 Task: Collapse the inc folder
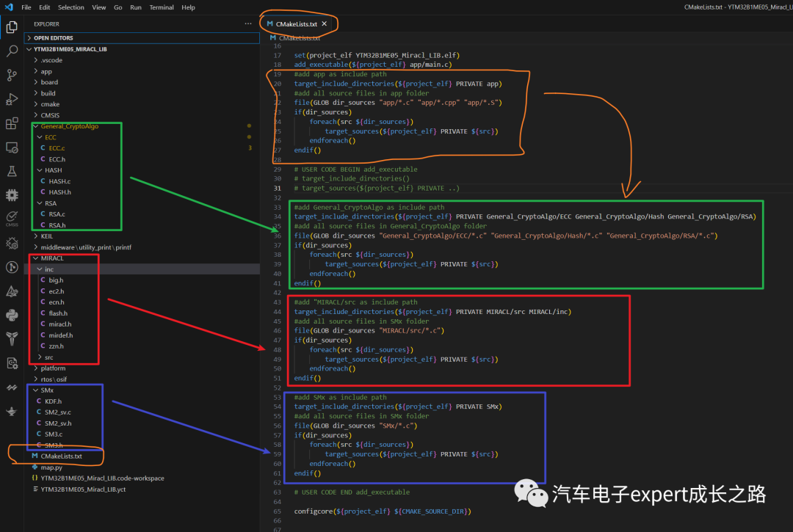point(142,269)
